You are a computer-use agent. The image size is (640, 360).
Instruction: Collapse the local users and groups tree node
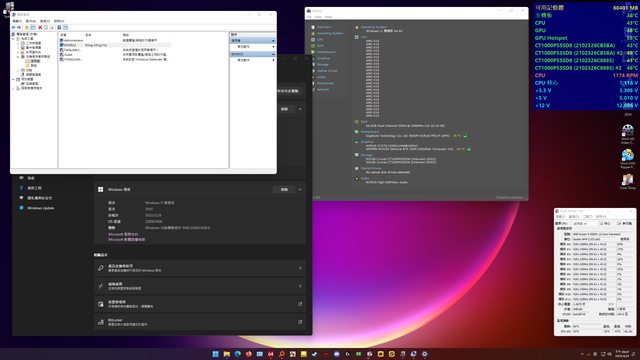click(18, 57)
